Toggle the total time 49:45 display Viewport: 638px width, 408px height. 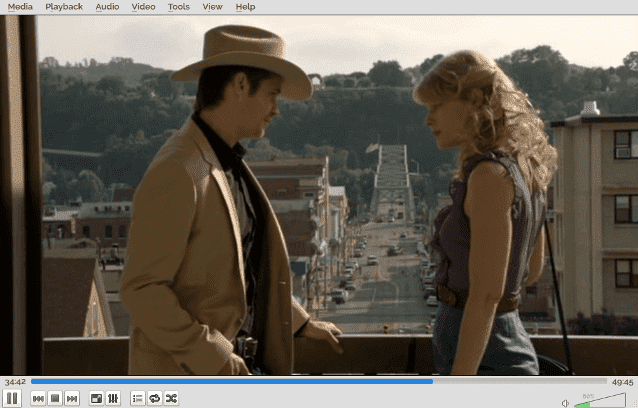[623, 382]
